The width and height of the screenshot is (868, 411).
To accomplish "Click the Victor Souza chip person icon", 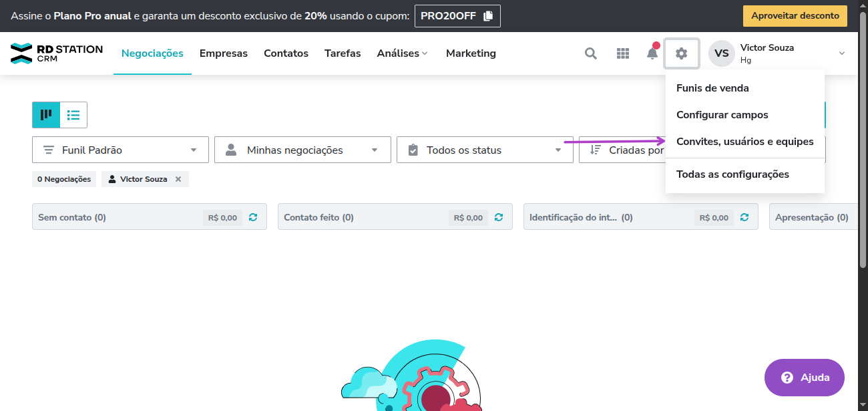I will pyautogui.click(x=112, y=179).
